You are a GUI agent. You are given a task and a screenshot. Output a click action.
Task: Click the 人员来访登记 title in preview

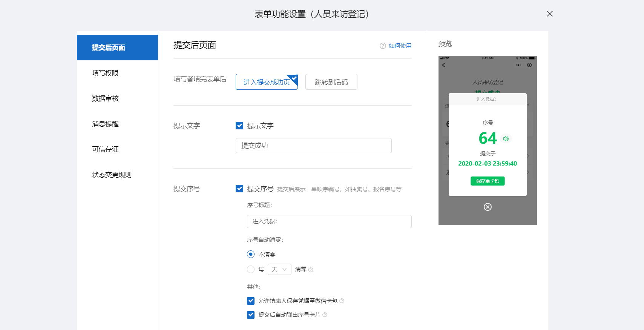488,82
